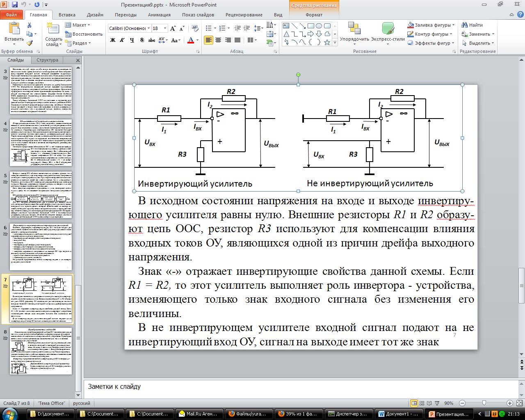
Task: Click the zoom in plus button
Action: click(509, 403)
